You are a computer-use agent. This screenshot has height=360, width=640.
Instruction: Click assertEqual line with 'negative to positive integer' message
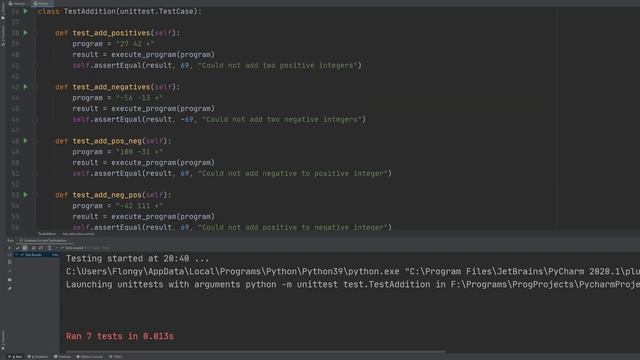point(232,173)
